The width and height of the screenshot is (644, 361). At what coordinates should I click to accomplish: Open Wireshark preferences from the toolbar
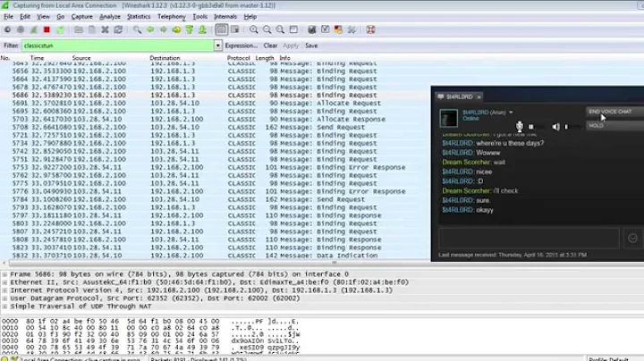click(352, 29)
